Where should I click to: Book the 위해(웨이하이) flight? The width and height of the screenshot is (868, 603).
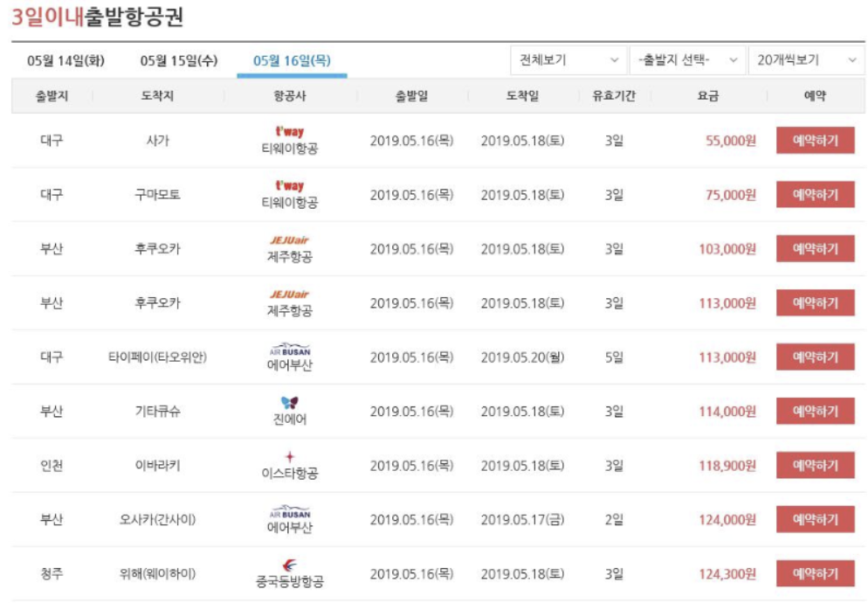[815, 573]
